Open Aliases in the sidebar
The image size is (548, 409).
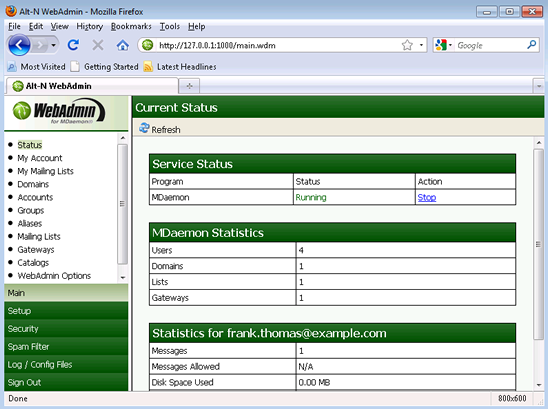click(x=30, y=223)
